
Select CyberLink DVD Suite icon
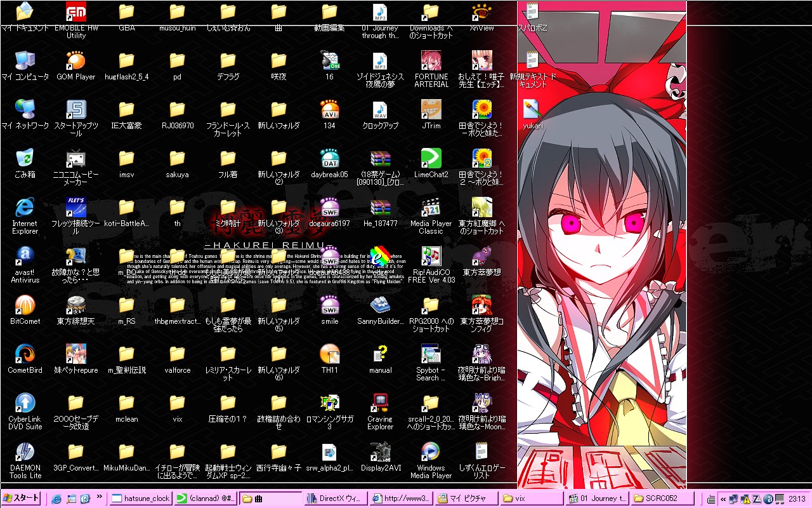tap(25, 403)
